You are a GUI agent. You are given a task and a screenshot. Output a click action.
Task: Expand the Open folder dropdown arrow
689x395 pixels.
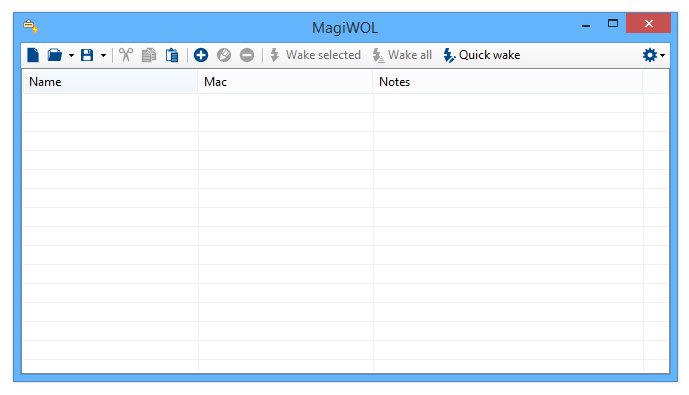[71, 56]
